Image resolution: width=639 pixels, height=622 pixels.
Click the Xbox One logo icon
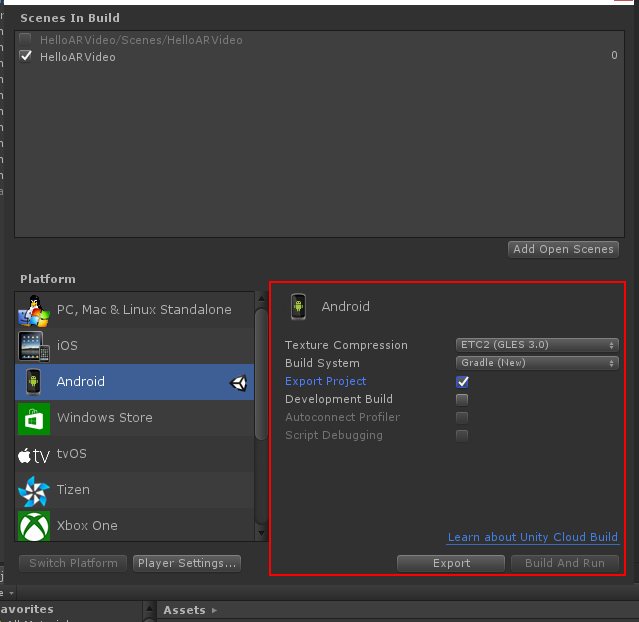pos(34,526)
